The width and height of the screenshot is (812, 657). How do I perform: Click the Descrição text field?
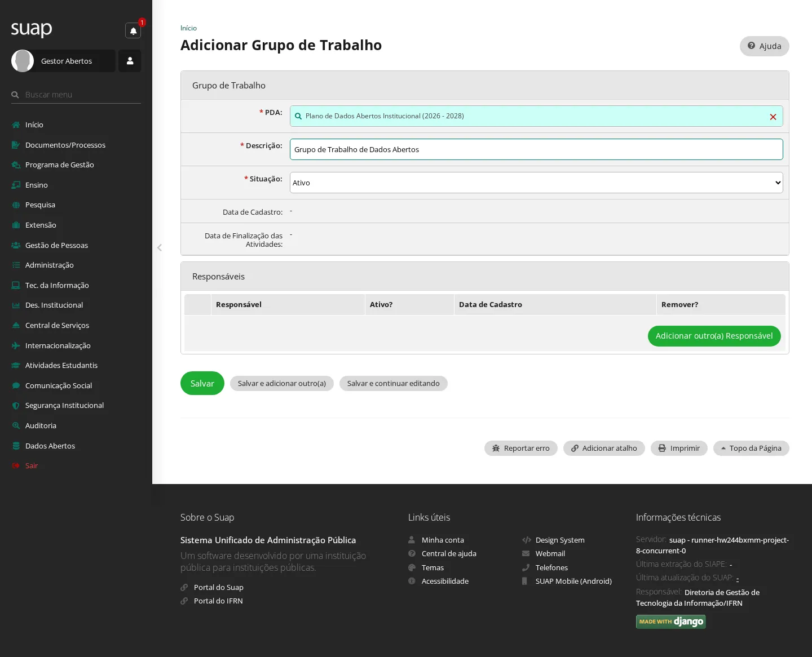[x=536, y=149]
